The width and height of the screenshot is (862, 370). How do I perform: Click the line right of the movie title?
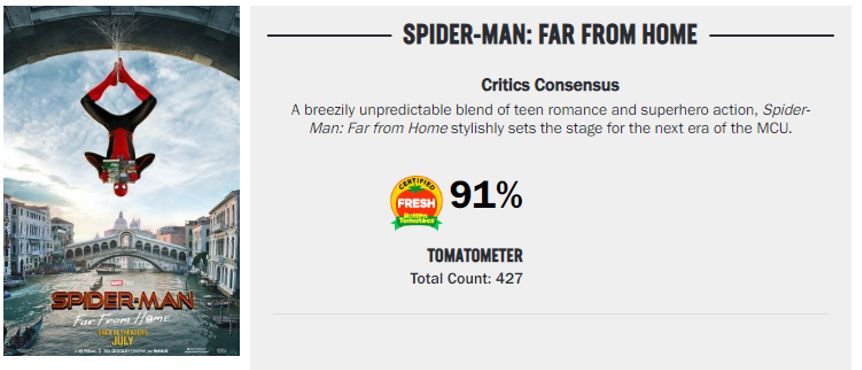(x=772, y=36)
